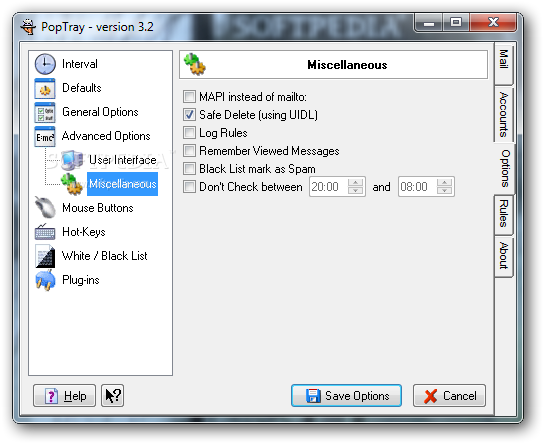Close the PopTray window
Screen dimensions: 544x444
pyautogui.click(x=493, y=23)
